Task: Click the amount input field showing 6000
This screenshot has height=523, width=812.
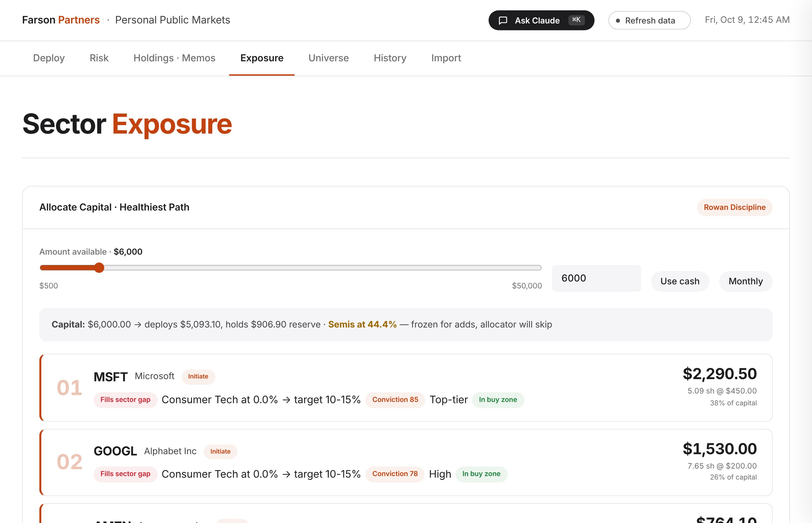Action: pyautogui.click(x=596, y=278)
